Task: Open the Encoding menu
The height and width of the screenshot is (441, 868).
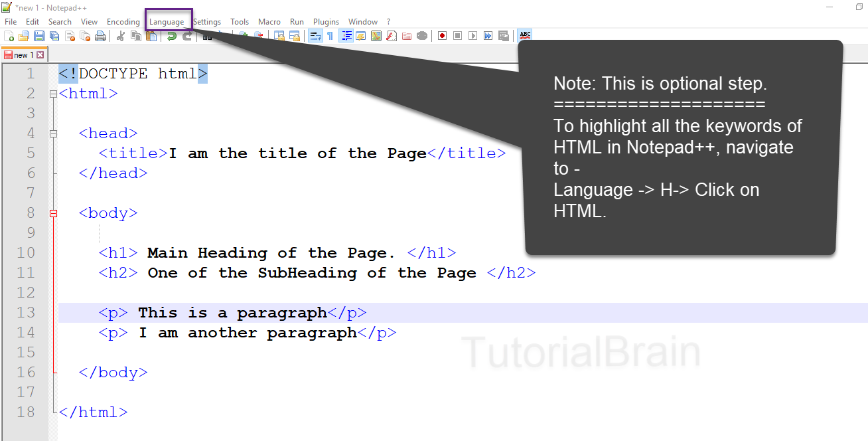Action: (x=123, y=22)
